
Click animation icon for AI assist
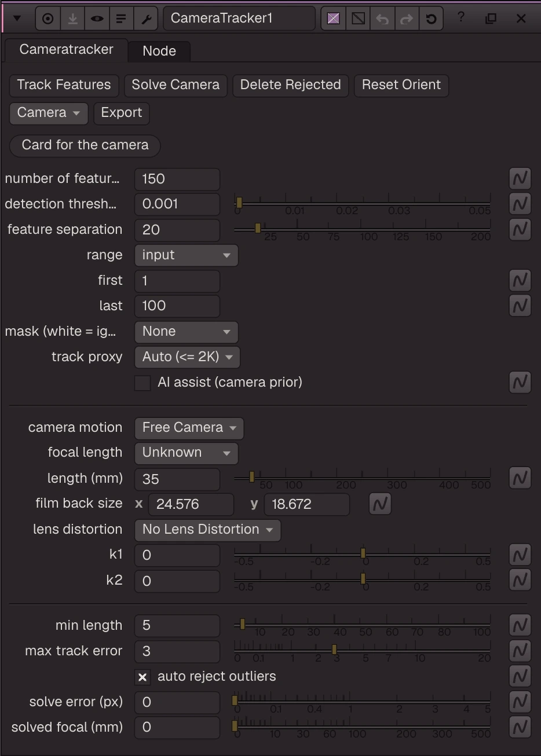520,382
